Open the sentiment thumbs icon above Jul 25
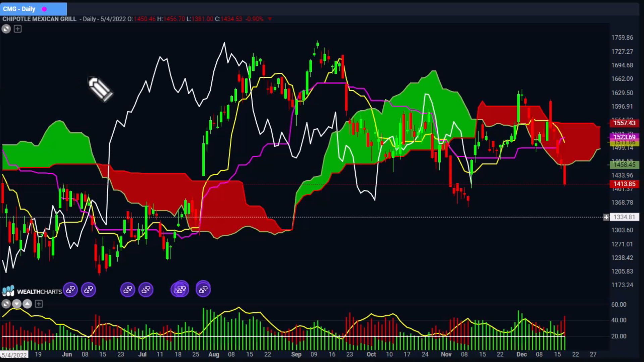 [x=203, y=290]
